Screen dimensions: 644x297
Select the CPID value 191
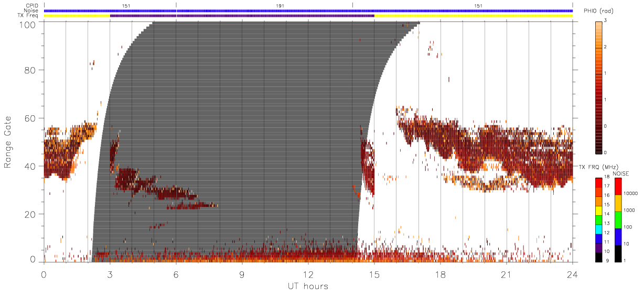tap(281, 6)
